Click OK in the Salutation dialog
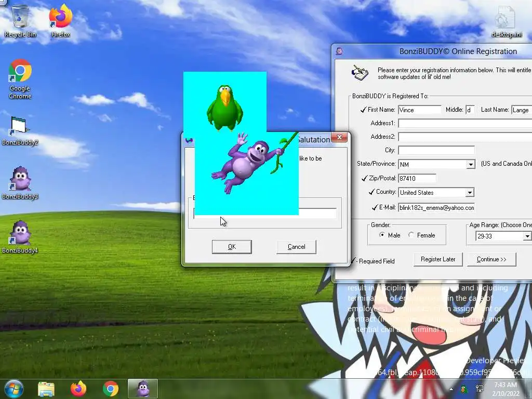This screenshot has width=532, height=399. (x=232, y=247)
